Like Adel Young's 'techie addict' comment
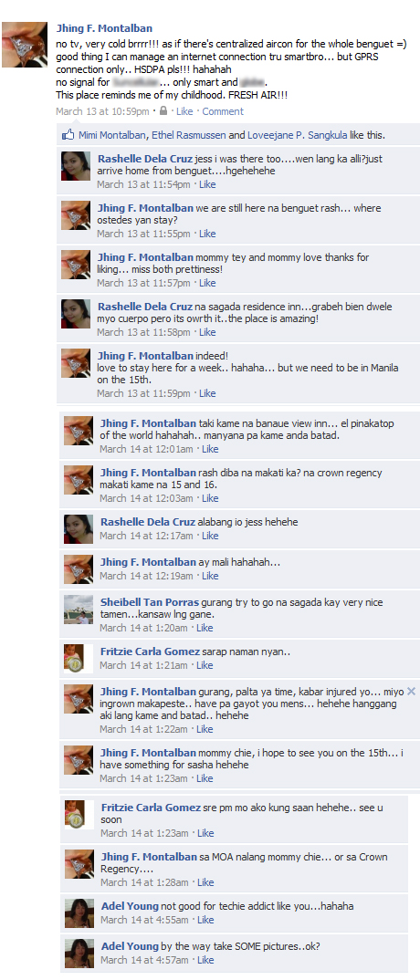This screenshot has height=980, width=420. (205, 920)
